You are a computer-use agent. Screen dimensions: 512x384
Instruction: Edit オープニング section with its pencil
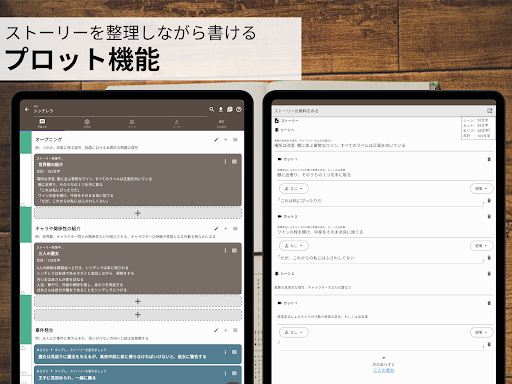[216, 140]
